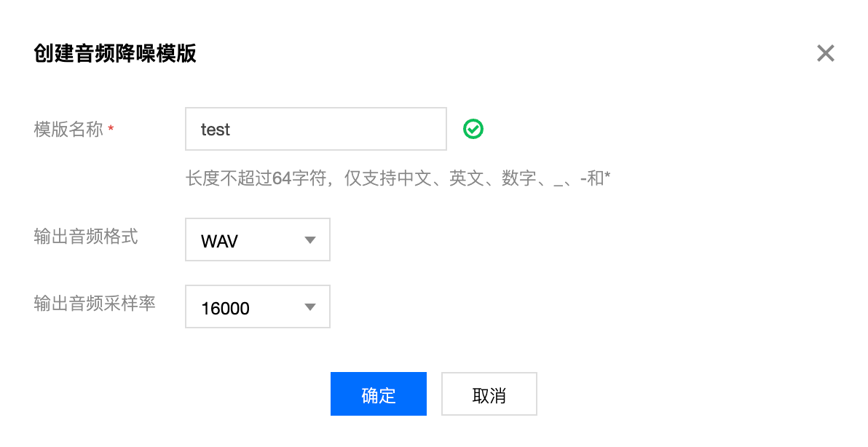
Task: Click the 长度不超过64字符 hint text
Action: click(x=255, y=178)
